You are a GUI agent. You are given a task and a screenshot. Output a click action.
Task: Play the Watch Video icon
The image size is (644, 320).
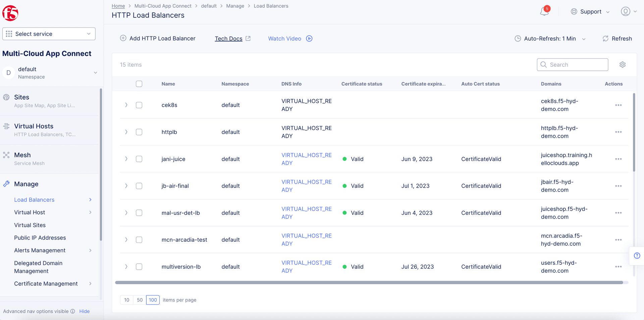(309, 39)
